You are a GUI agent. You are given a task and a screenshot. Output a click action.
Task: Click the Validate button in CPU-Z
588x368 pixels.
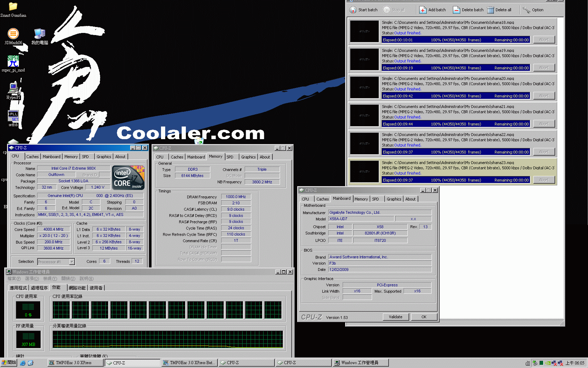click(x=395, y=317)
